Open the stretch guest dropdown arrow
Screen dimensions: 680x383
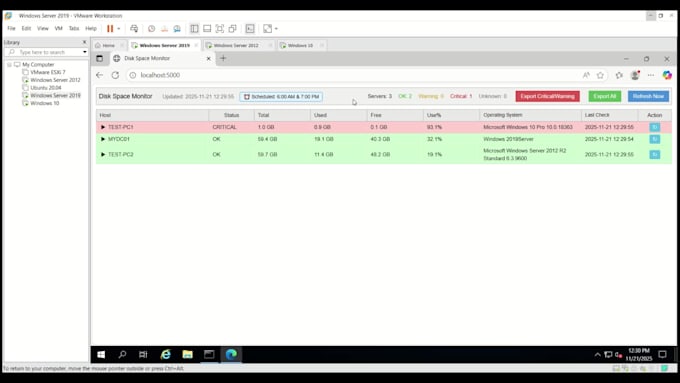tap(276, 29)
